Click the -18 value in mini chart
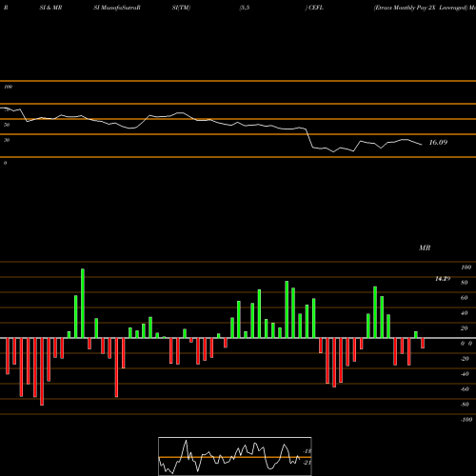476x476 pixels. coord(307,451)
